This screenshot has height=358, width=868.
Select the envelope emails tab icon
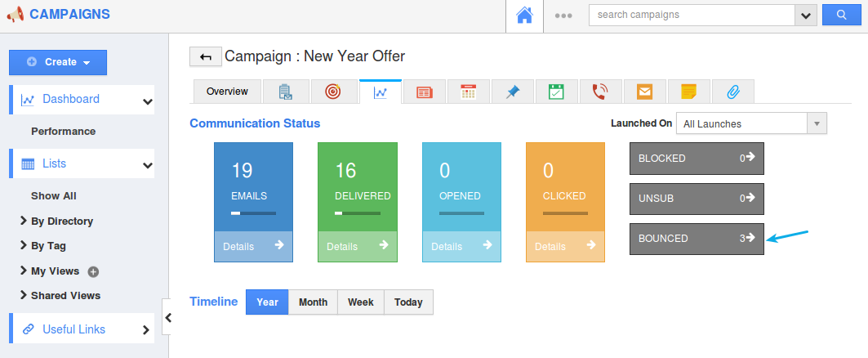pyautogui.click(x=644, y=92)
